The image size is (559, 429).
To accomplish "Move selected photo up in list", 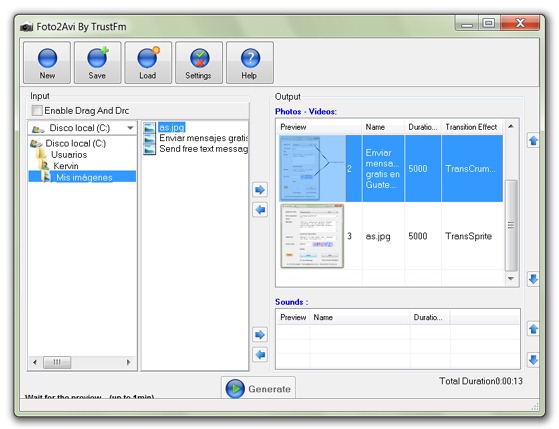I will 533,140.
